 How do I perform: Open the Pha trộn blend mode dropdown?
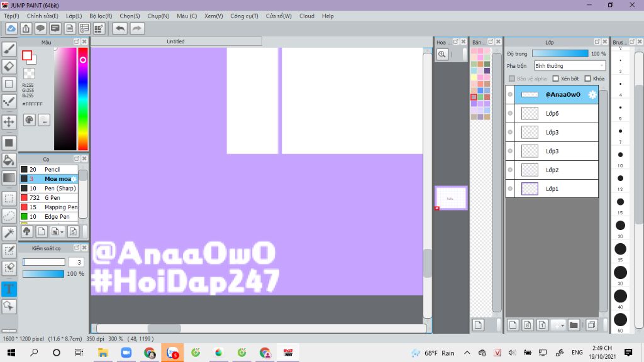click(570, 65)
